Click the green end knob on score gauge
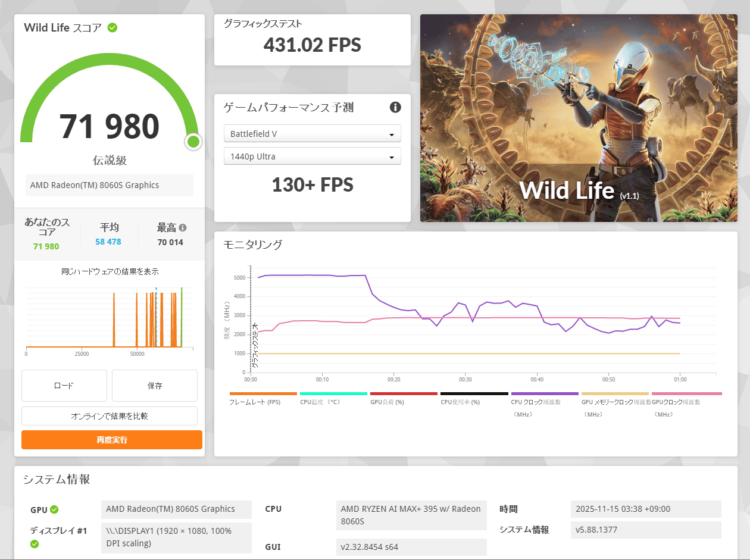The image size is (750, 560). pos(193,142)
